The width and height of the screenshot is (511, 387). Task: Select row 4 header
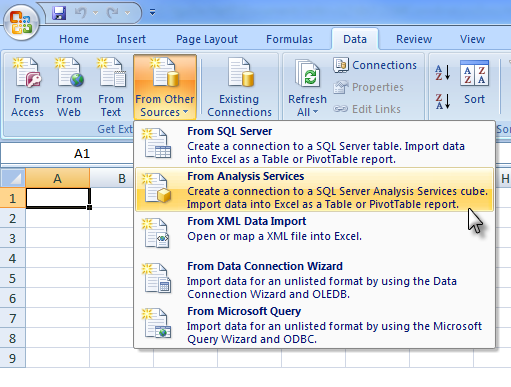[13, 258]
